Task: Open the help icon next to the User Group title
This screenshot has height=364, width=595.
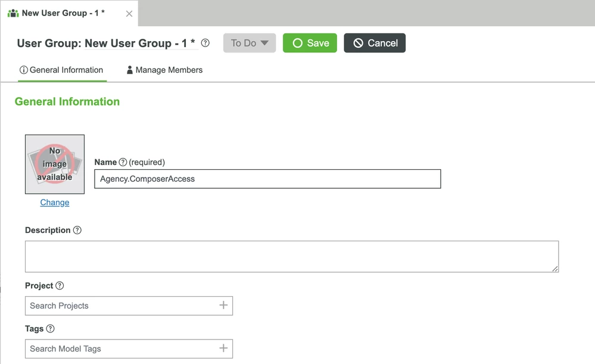Action: (205, 43)
